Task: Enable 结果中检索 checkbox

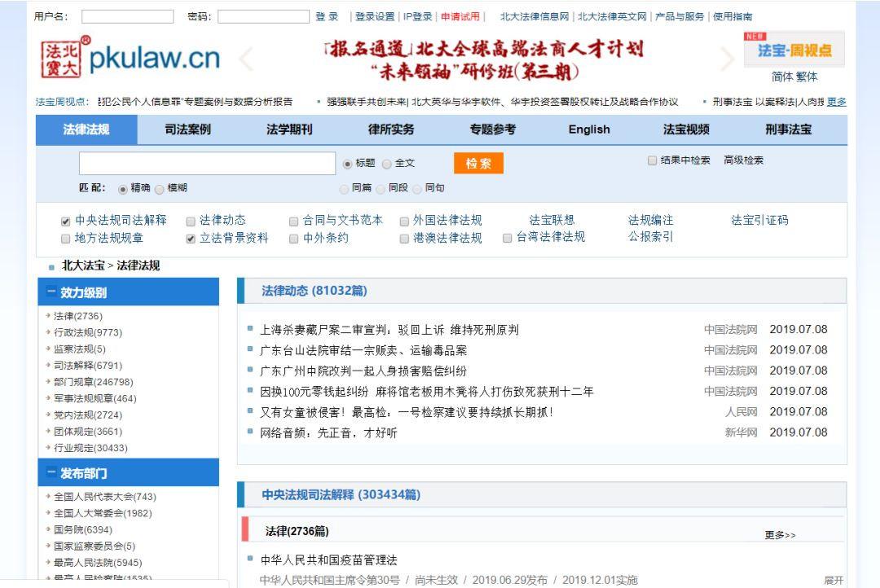Action: [x=652, y=160]
